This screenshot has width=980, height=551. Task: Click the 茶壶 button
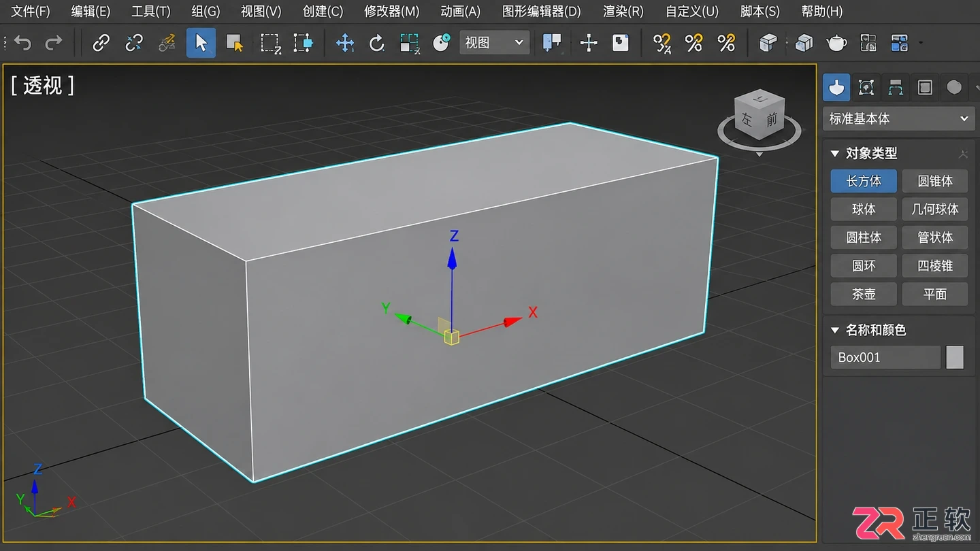864,294
